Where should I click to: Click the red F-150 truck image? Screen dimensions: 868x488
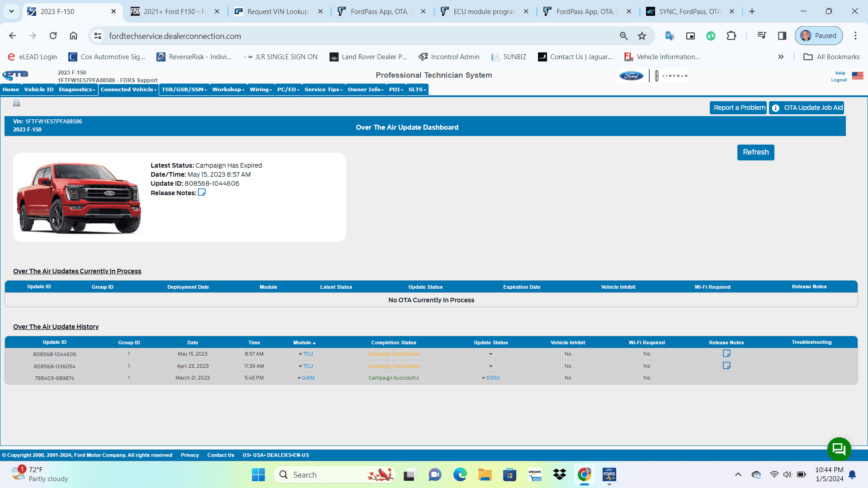(x=79, y=197)
